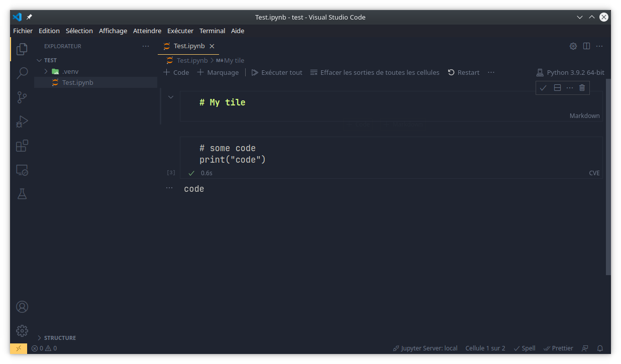621x364 pixels.
Task: Open more cell actions in cell toolbar
Action: (x=570, y=88)
